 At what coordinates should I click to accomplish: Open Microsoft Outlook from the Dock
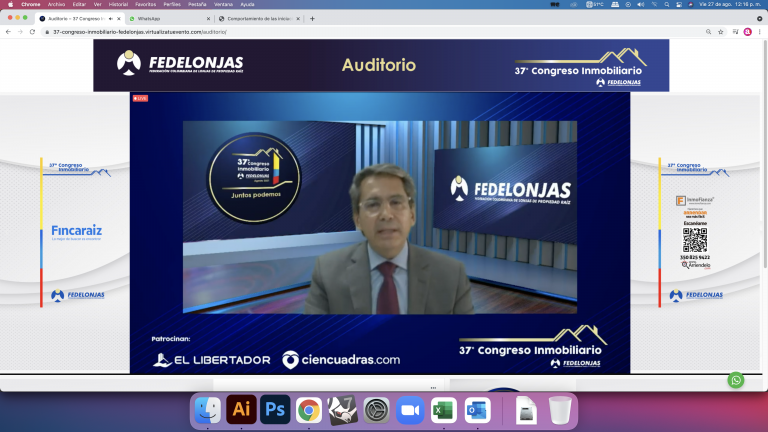(x=478, y=410)
